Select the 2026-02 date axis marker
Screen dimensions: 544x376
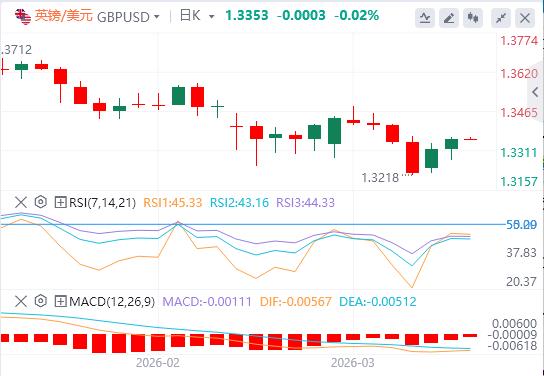[x=158, y=363]
